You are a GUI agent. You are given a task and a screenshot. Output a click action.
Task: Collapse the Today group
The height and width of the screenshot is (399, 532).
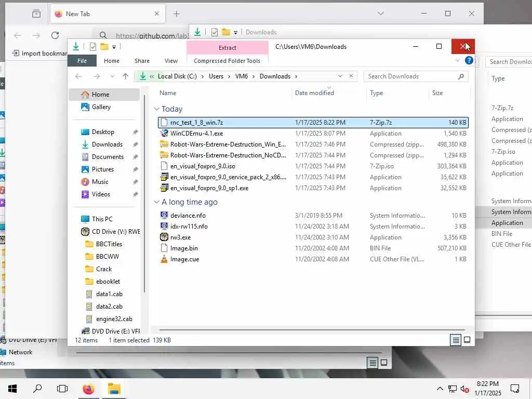click(x=156, y=109)
